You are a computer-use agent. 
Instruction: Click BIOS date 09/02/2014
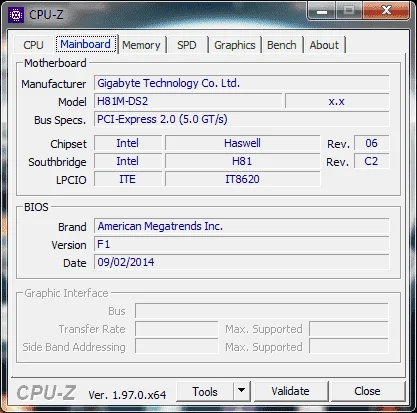coord(242,262)
